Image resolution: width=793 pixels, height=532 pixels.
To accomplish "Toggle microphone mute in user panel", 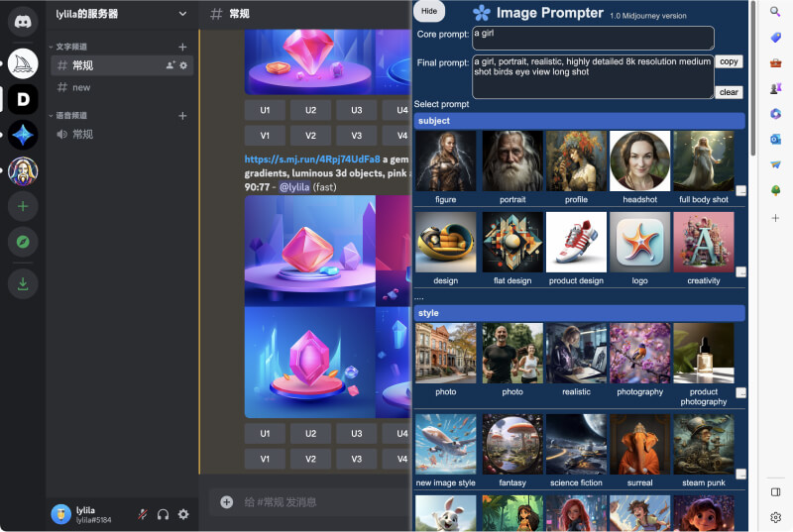I will click(143, 514).
